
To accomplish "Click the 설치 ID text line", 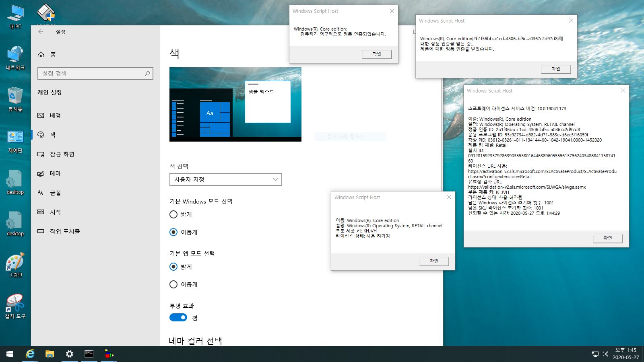I will (476, 150).
